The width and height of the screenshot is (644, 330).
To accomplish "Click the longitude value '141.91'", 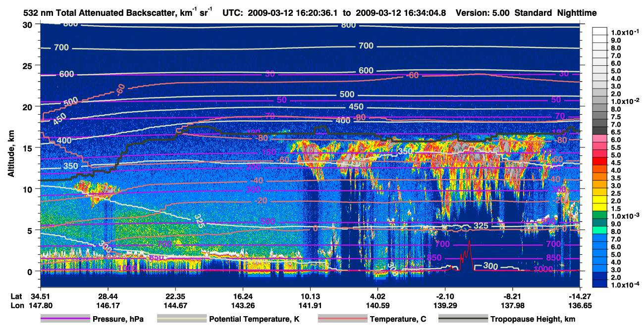I will pyautogui.click(x=310, y=306).
